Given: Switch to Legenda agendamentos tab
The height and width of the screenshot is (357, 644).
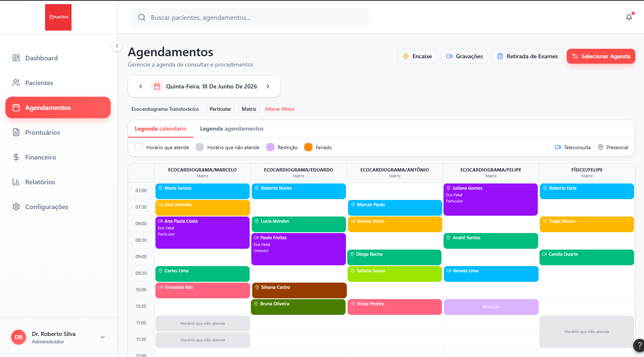Looking at the screenshot, I should [232, 129].
